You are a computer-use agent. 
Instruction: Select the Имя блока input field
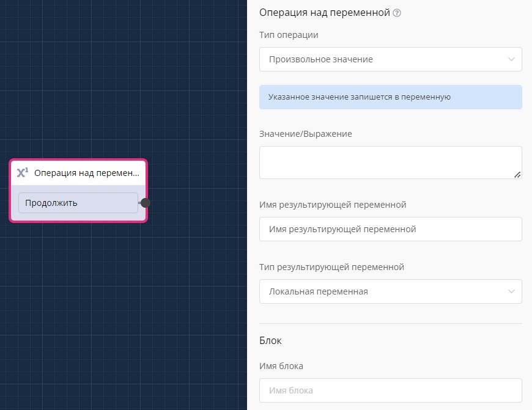pos(390,390)
